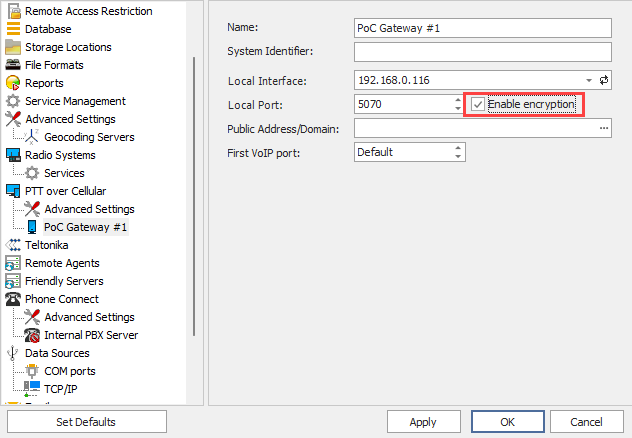The image size is (632, 438).
Task: Open the Teltonika settings
Action: click(x=46, y=245)
